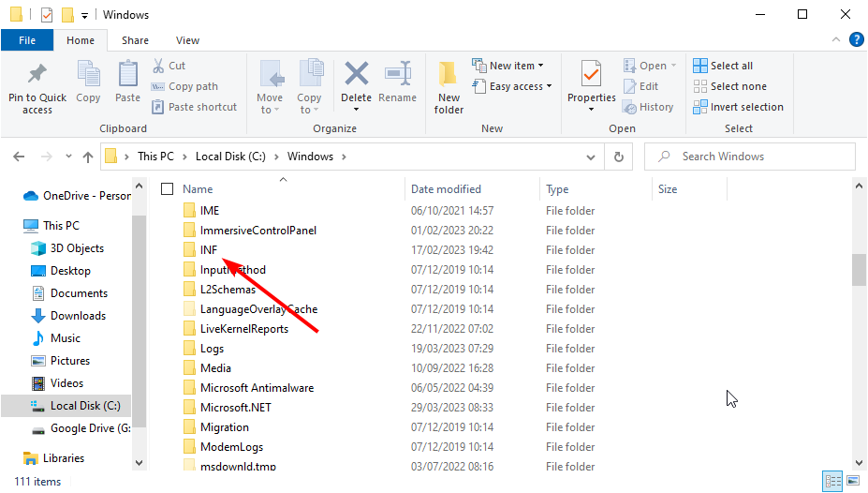
Task: Open Pictures in navigation pane
Action: coord(60,361)
